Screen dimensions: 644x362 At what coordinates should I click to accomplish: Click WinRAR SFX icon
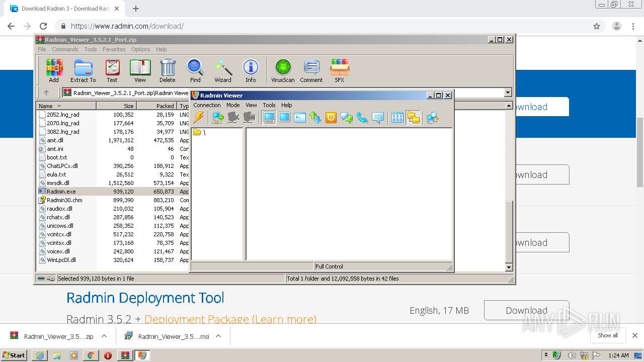[x=340, y=70]
